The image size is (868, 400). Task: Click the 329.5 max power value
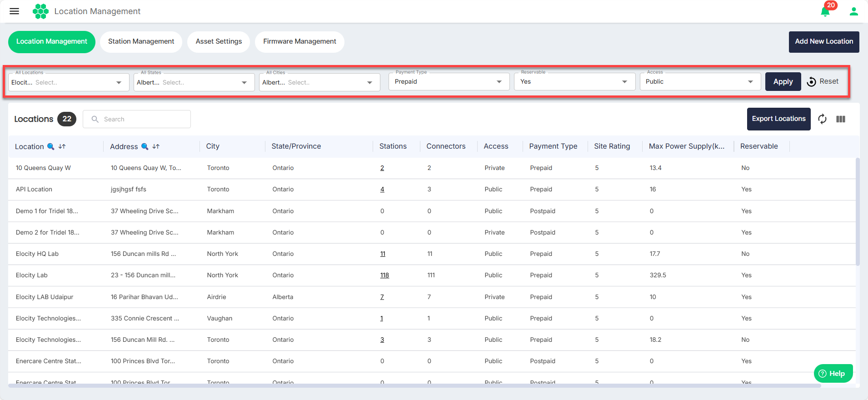[x=658, y=275]
